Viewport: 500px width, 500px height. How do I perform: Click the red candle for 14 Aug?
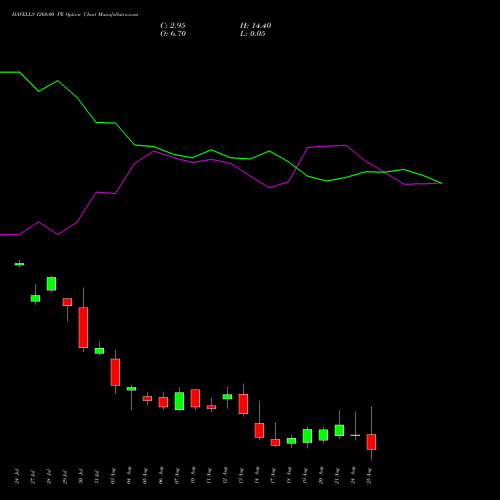point(259,430)
